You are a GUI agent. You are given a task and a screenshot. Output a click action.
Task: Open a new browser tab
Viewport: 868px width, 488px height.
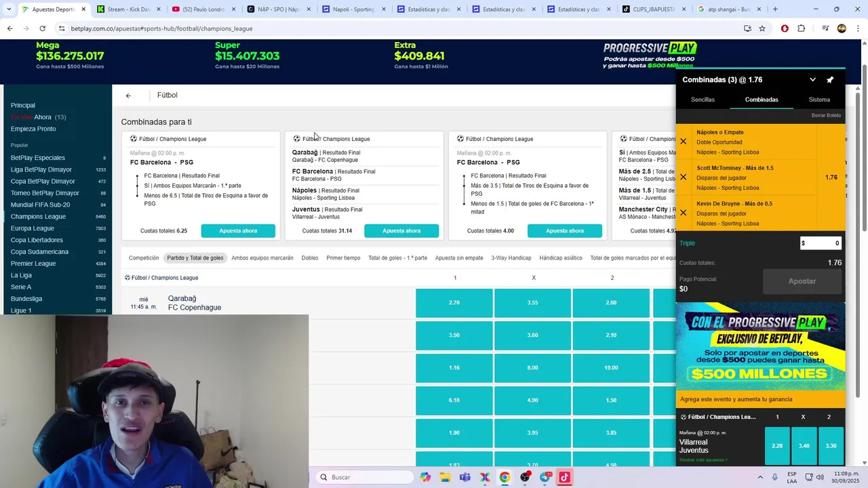point(775,9)
